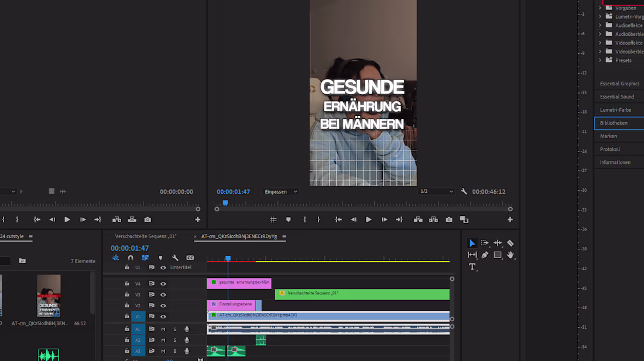Hide track V1 with eye icon

(163, 317)
